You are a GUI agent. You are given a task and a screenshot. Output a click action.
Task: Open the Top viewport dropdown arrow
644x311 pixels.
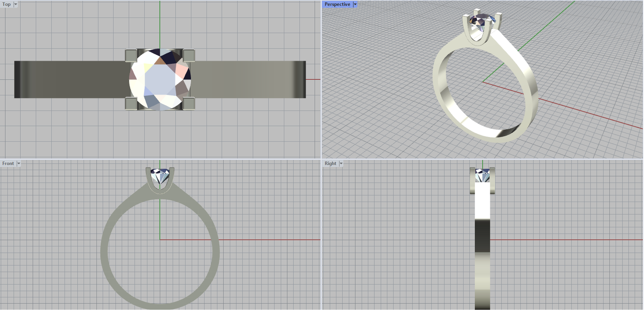[x=16, y=4]
